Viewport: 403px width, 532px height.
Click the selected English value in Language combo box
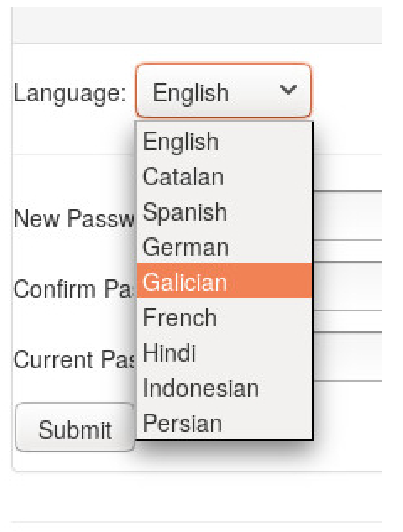coord(191,92)
